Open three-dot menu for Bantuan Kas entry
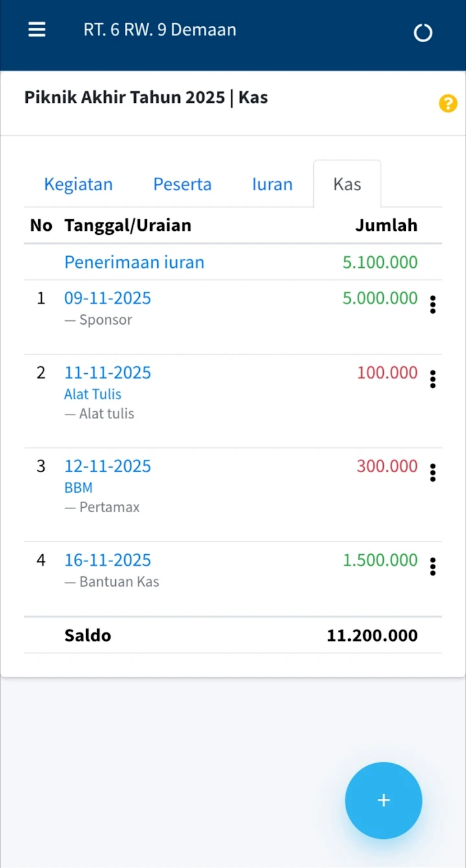 [432, 567]
